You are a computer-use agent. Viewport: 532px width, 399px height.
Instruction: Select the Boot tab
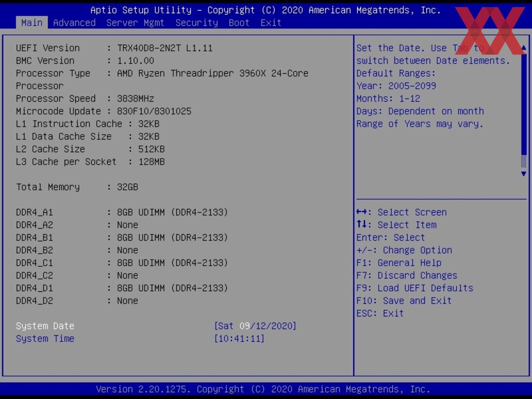tap(239, 23)
